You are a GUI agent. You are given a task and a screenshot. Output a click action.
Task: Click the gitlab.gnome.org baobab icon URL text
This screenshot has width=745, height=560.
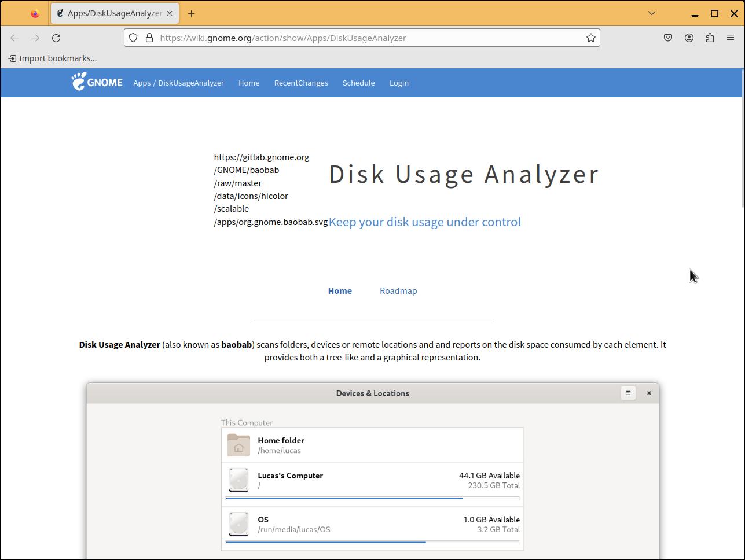pos(271,189)
